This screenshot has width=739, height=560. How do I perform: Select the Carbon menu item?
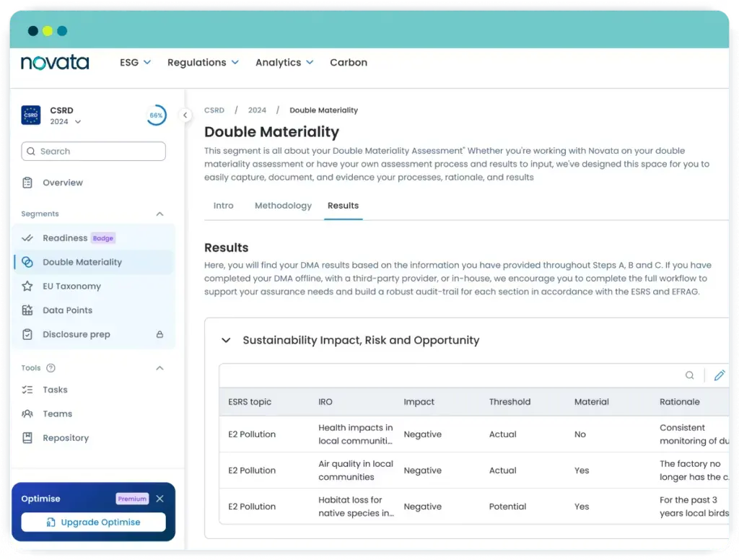click(349, 62)
